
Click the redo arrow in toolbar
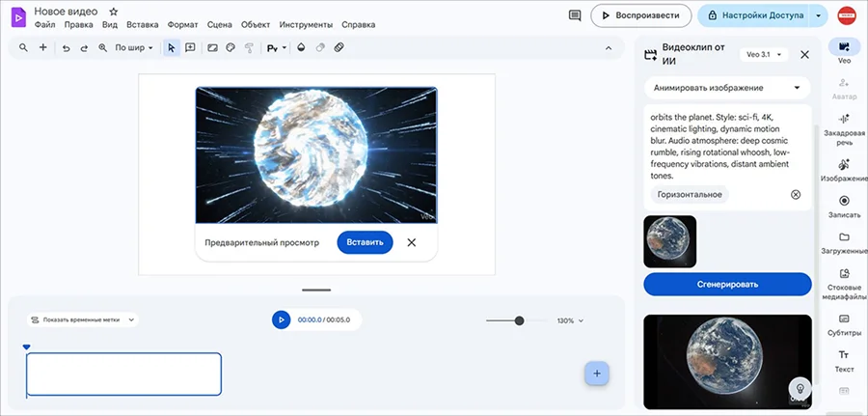point(84,48)
